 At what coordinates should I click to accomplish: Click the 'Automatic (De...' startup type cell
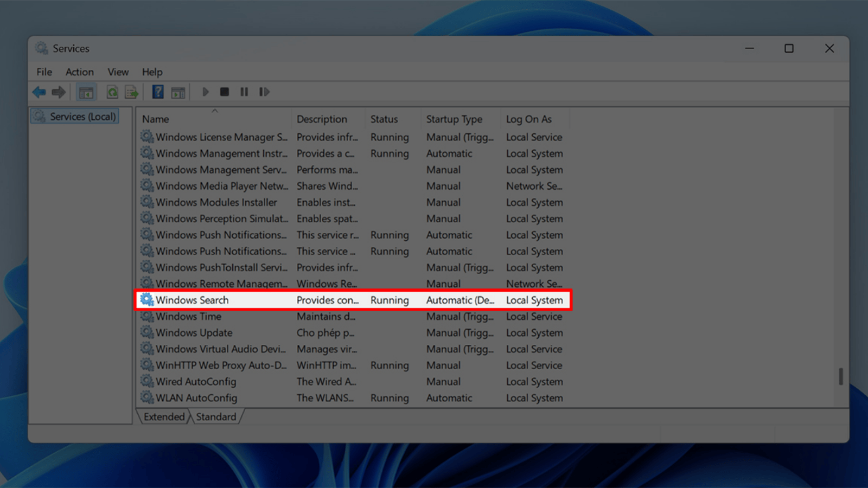tap(460, 300)
